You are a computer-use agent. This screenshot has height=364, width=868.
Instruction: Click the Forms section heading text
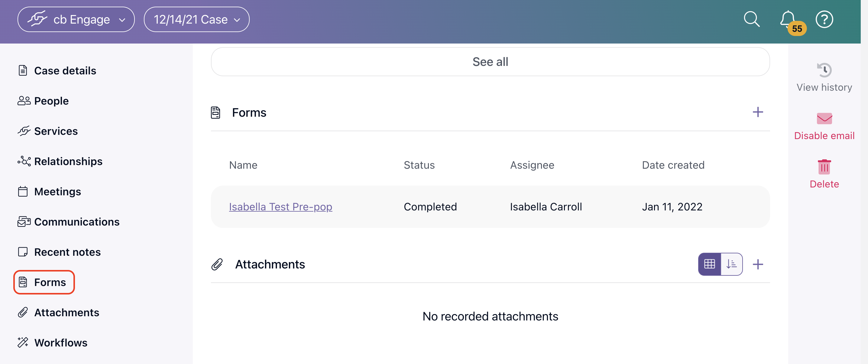click(249, 112)
